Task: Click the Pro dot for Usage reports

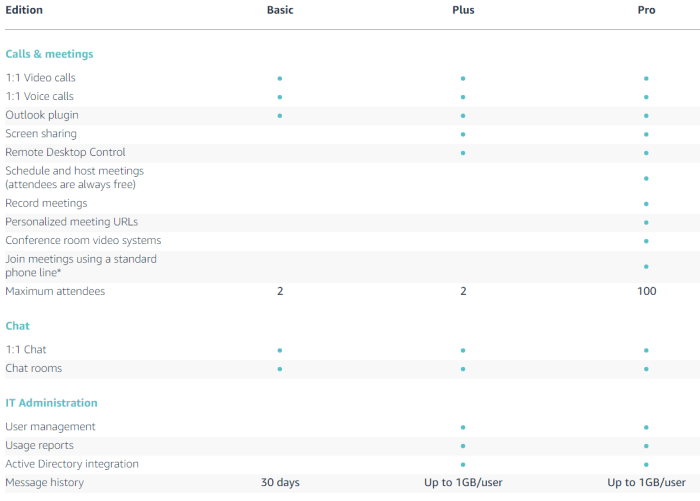Action: (647, 446)
